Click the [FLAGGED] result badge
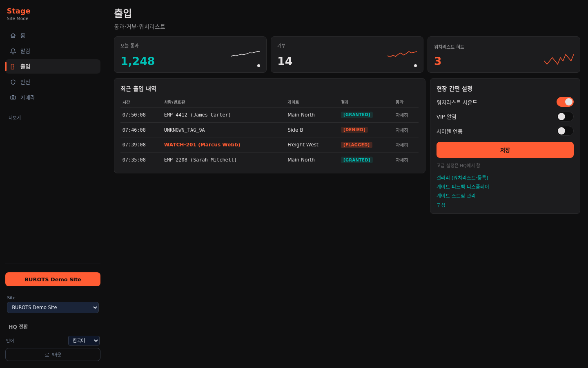This screenshot has width=588, height=368. [x=356, y=145]
